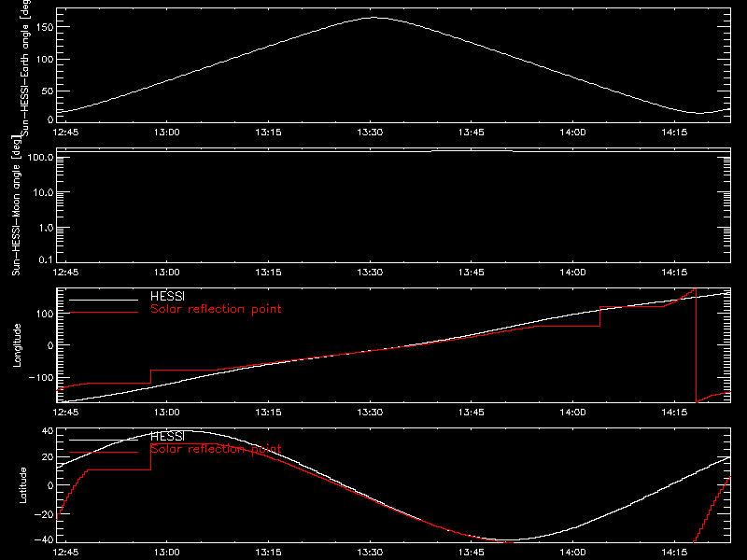
Task: Click the 20 tick on Latitude axis
Action: point(48,457)
